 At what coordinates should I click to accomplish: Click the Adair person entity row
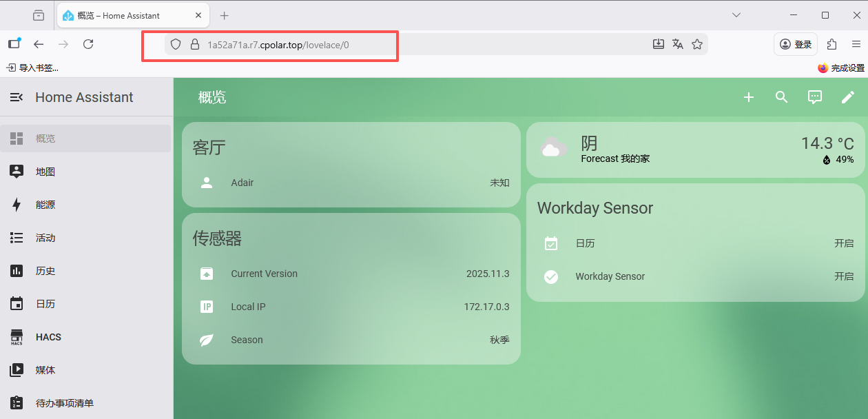click(x=351, y=183)
